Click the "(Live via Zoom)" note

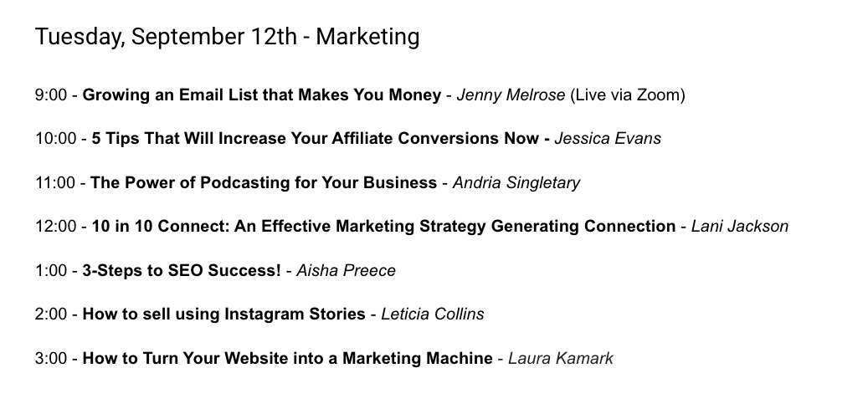click(627, 95)
